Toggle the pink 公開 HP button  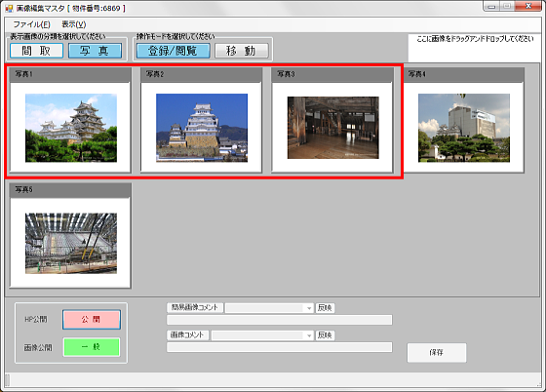(x=92, y=320)
